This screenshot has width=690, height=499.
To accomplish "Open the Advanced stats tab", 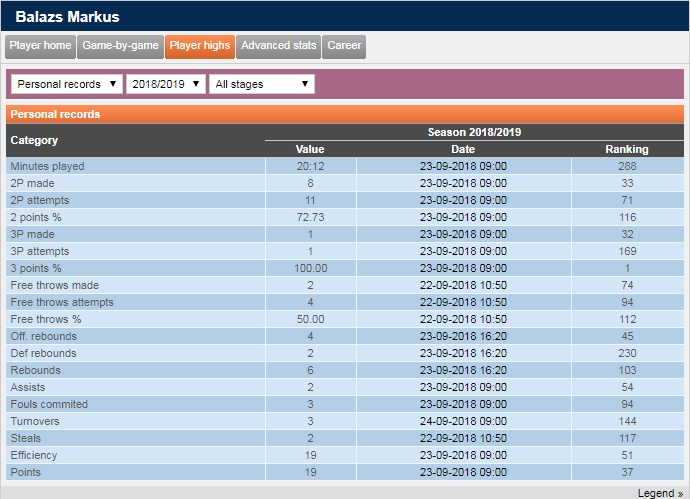I will click(279, 46).
